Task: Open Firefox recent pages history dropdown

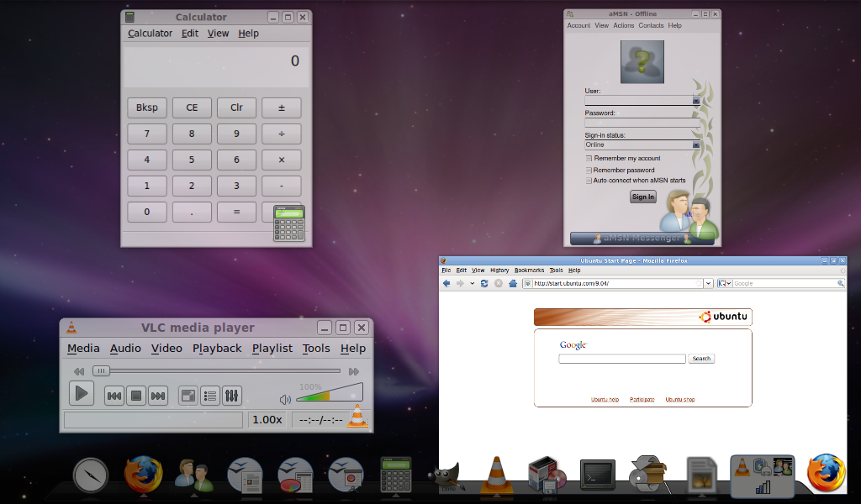Action: pos(472,284)
